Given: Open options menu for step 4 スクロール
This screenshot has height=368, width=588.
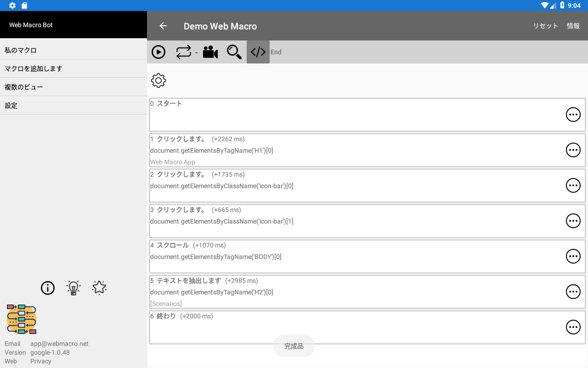Looking at the screenshot, I should pos(573,256).
